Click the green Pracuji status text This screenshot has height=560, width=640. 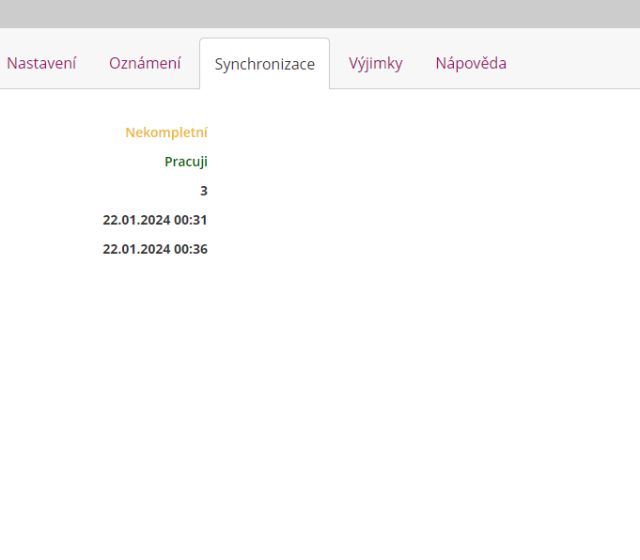tap(186, 161)
